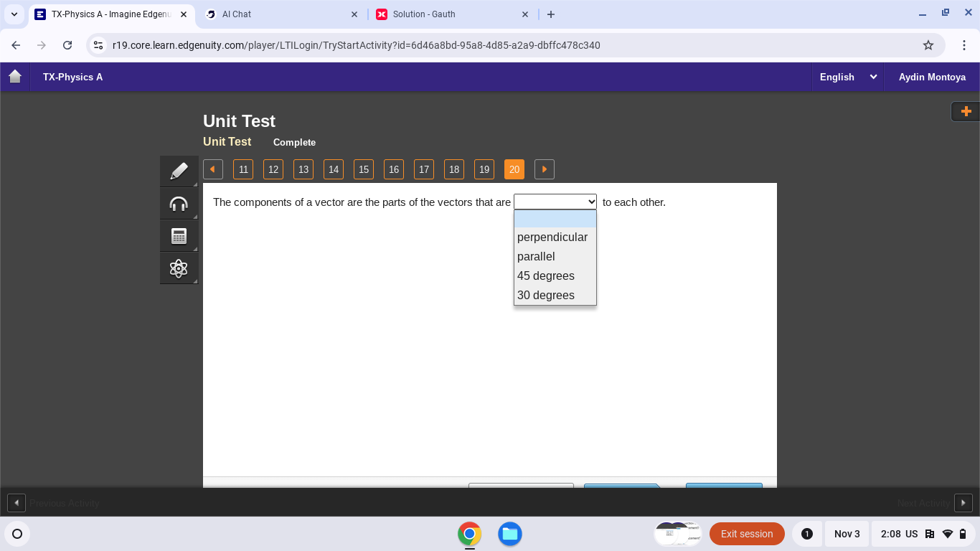Click the Exit session button
Image resolution: width=980 pixels, height=551 pixels.
(747, 534)
